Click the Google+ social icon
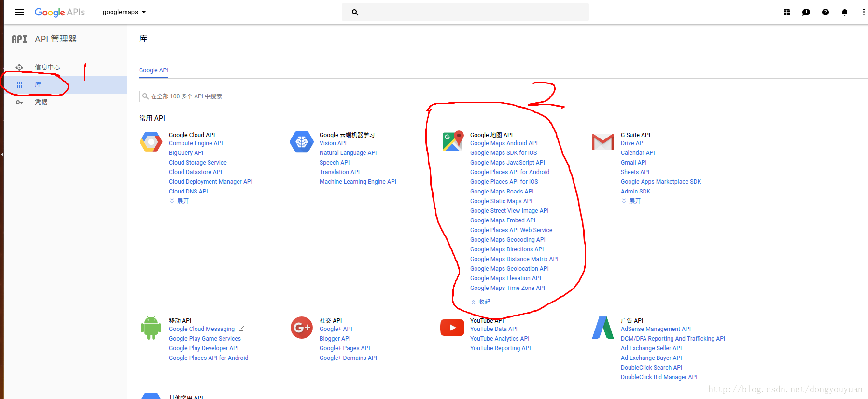 pos(302,328)
